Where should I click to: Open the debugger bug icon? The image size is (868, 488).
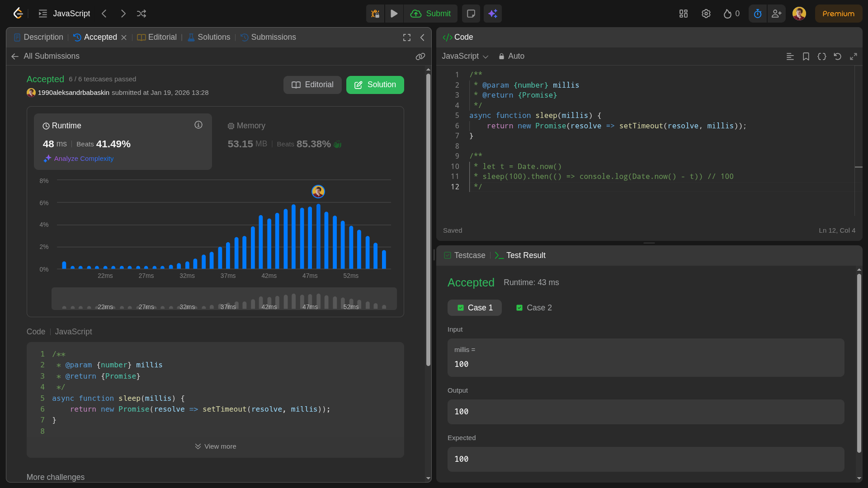(x=375, y=14)
